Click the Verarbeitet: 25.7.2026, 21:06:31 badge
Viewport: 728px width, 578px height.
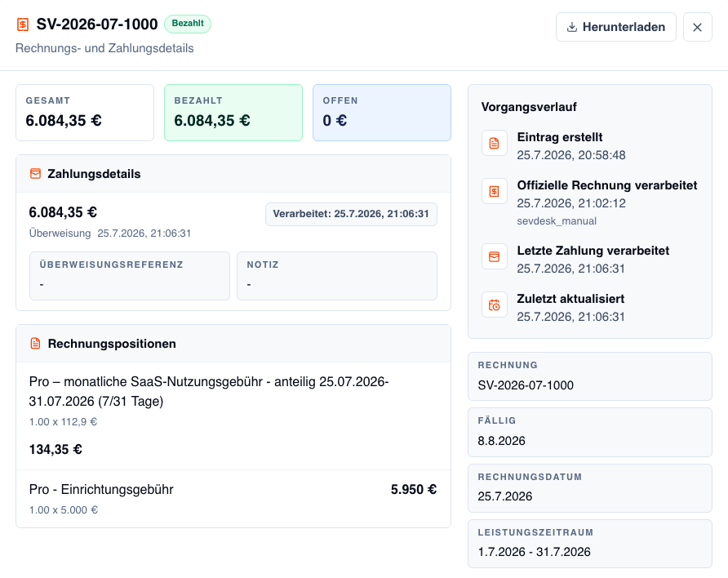[x=351, y=214]
